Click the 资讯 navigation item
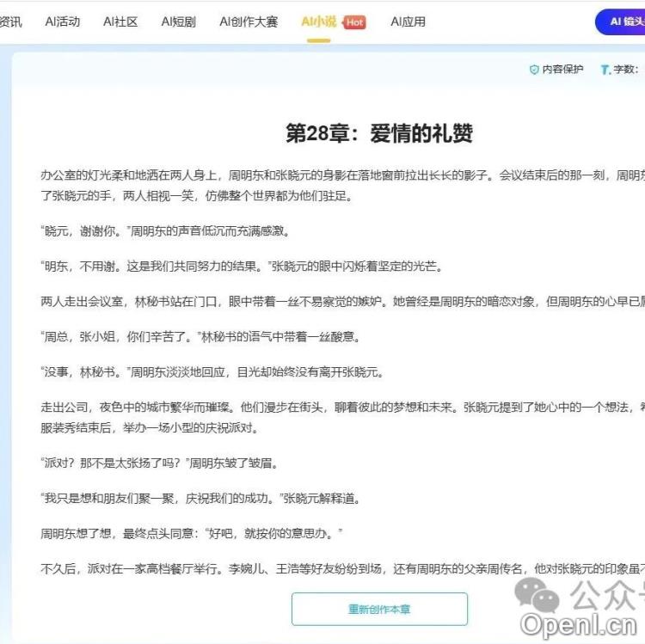 click(10, 21)
